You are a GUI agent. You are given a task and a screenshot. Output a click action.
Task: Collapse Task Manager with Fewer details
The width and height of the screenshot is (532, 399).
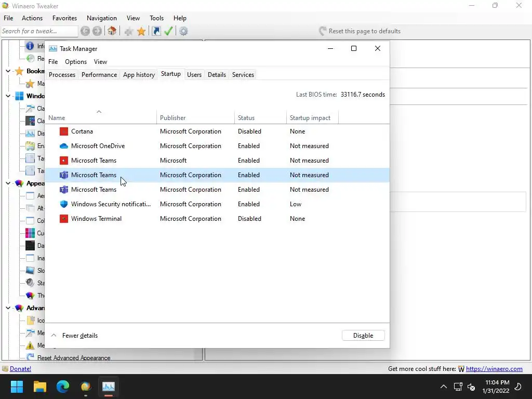point(74,336)
